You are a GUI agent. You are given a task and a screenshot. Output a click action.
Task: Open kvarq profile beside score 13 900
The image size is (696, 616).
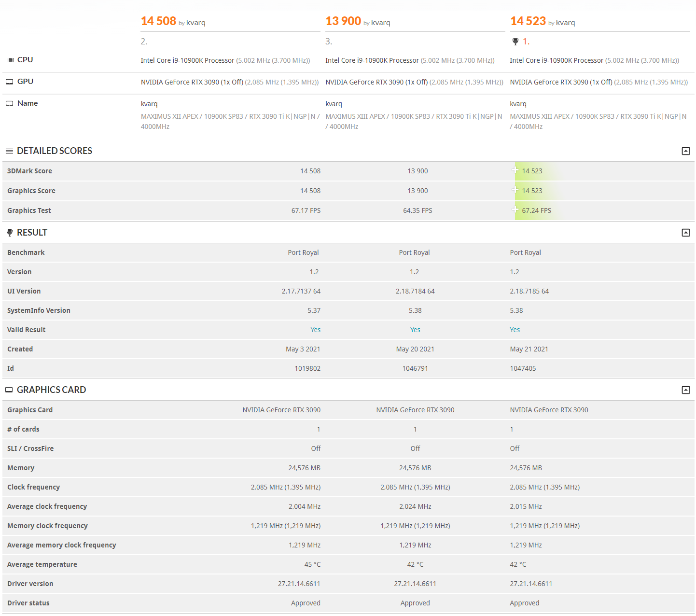(381, 23)
